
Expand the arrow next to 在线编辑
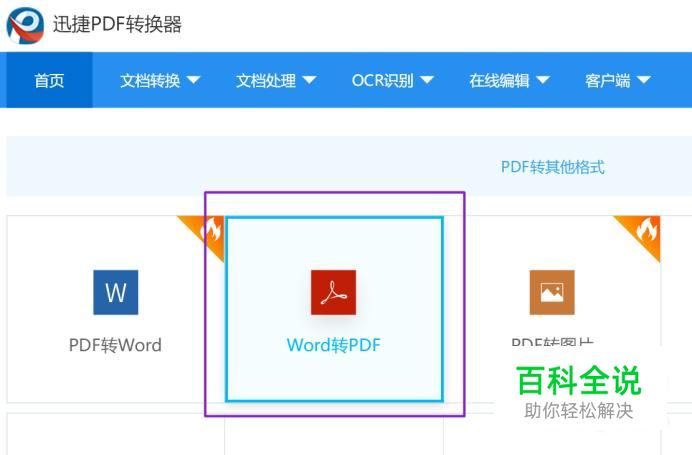(543, 80)
